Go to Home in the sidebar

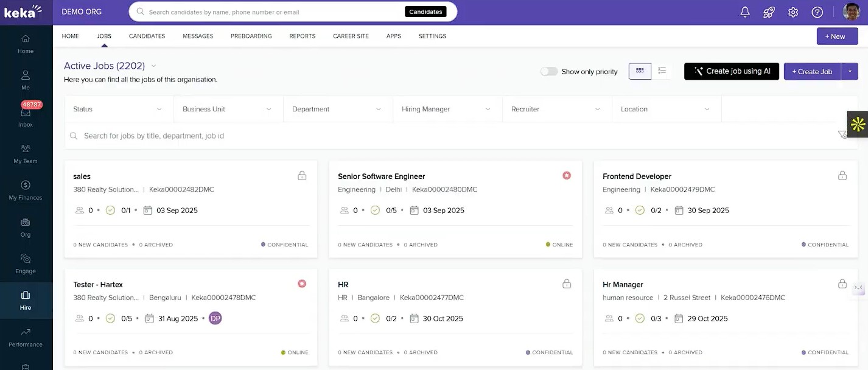coord(26,44)
